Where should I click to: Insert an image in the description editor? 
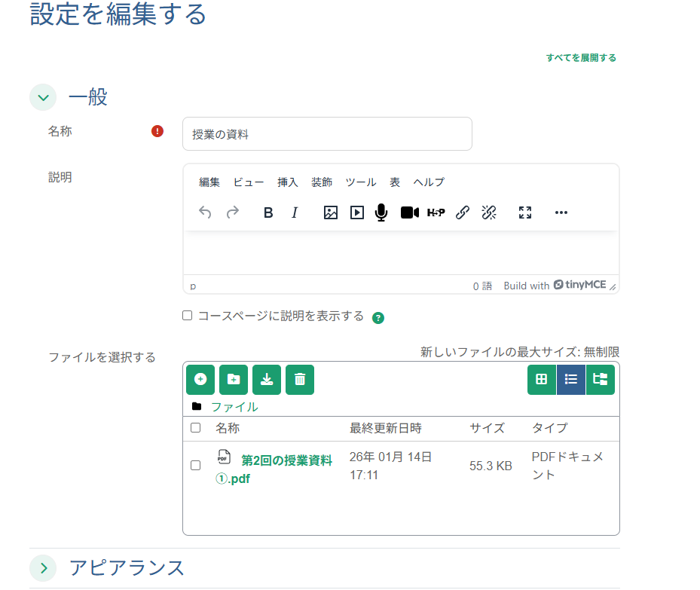[330, 212]
